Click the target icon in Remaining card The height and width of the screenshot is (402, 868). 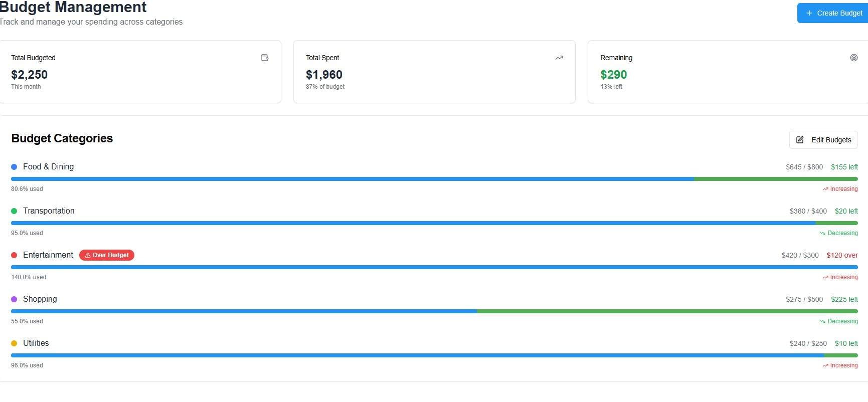853,58
